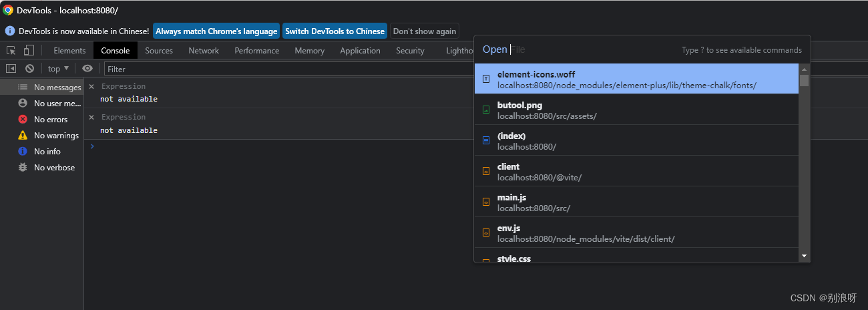This screenshot has height=310, width=868.
Task: Switch to the Network tab
Action: pos(204,51)
